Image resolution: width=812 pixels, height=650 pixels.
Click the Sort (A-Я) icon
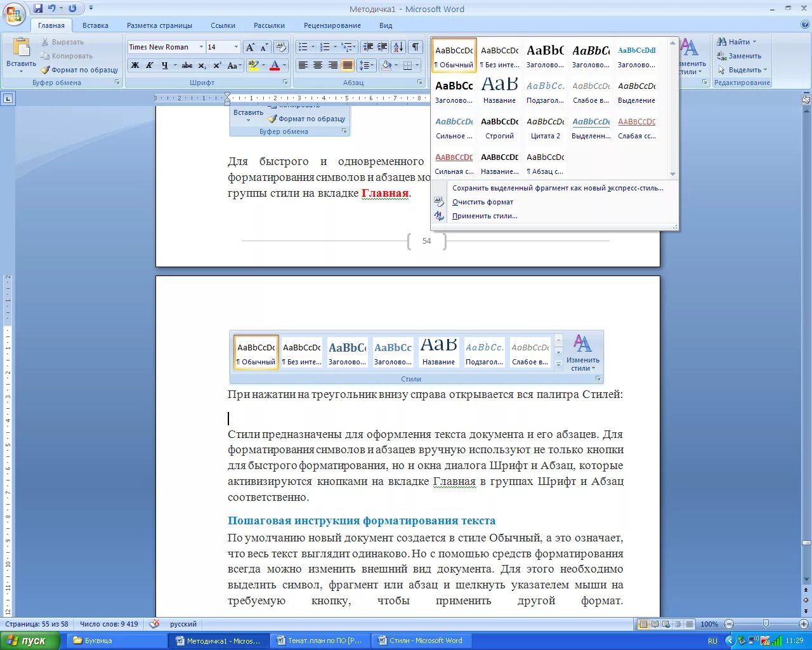click(x=398, y=47)
